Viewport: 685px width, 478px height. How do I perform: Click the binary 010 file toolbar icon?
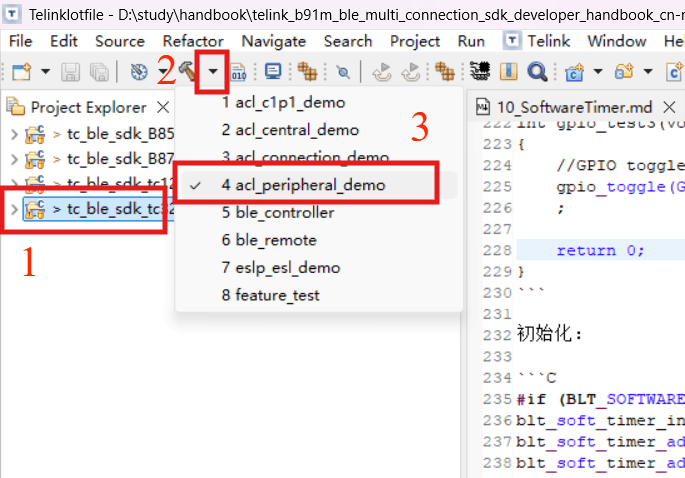[239, 72]
